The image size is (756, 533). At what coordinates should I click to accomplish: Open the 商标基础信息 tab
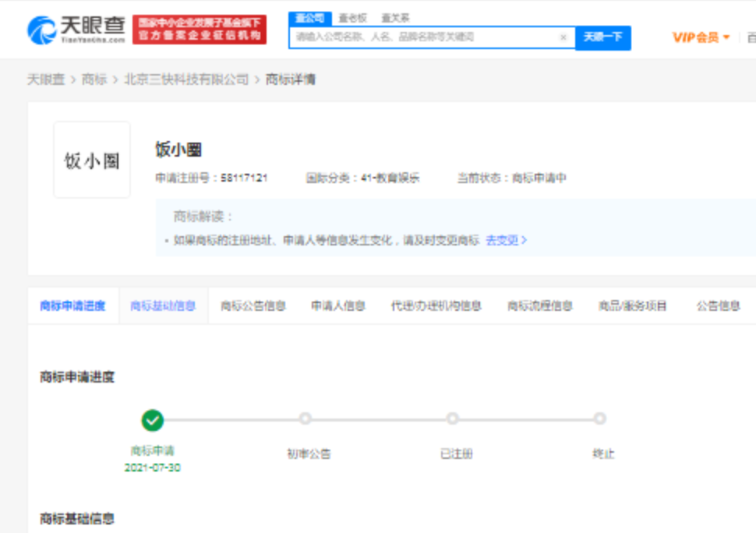click(163, 306)
